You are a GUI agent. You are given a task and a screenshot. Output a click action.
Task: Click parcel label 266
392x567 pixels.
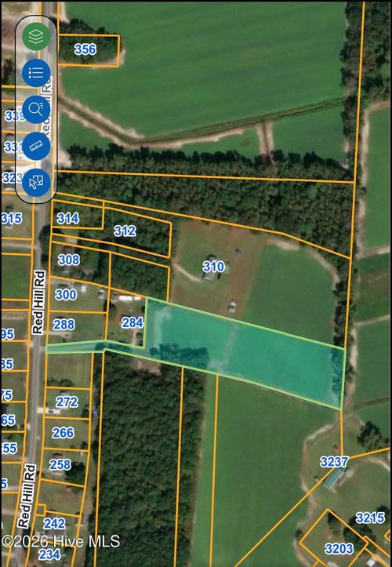pos(63,432)
